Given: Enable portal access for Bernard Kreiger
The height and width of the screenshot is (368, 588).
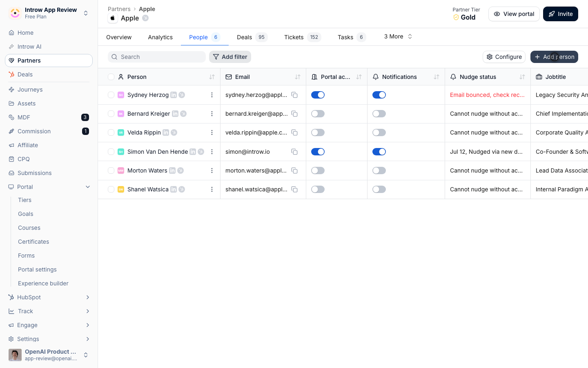Looking at the screenshot, I should (x=318, y=114).
